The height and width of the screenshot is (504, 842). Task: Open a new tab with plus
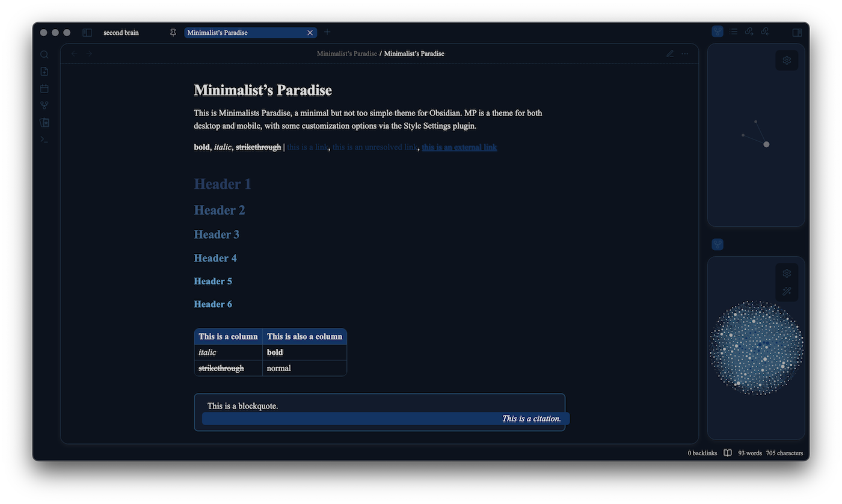click(327, 32)
